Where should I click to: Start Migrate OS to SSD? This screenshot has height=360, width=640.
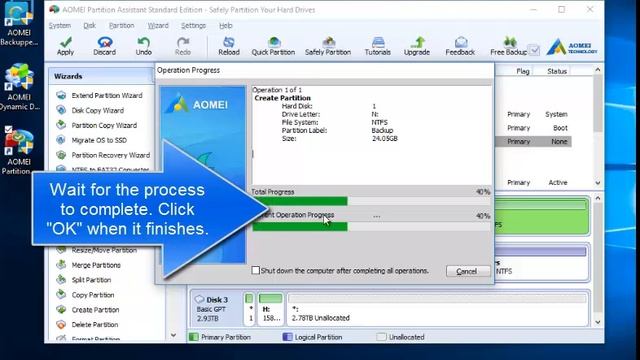[99, 140]
